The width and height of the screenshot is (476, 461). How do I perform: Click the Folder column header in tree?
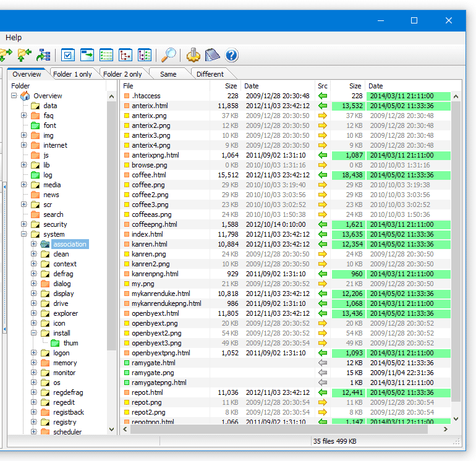pos(57,86)
